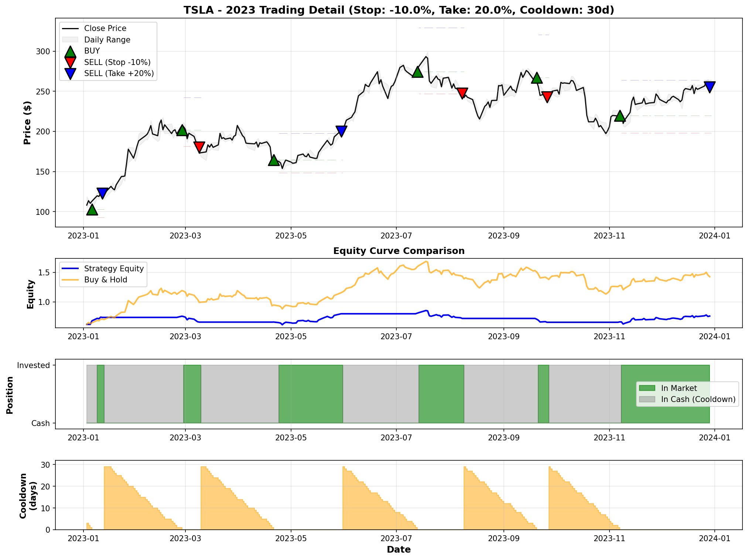Click the Daily Range legend swatch

click(x=70, y=40)
